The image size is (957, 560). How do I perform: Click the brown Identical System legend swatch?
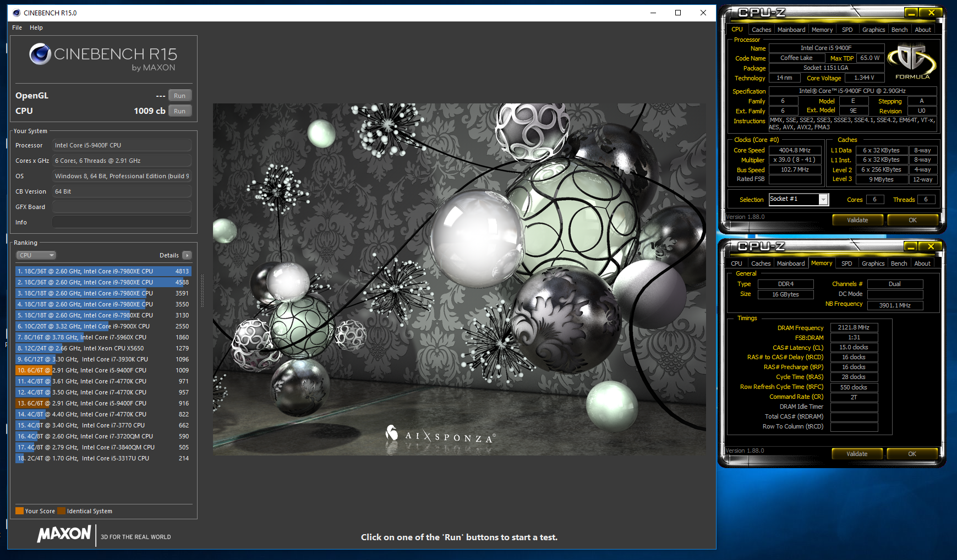(61, 510)
